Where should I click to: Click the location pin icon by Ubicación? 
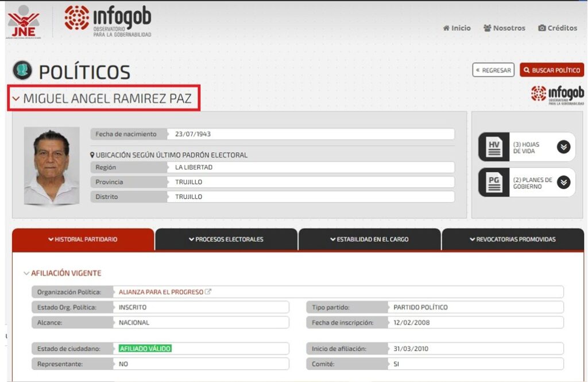92,155
